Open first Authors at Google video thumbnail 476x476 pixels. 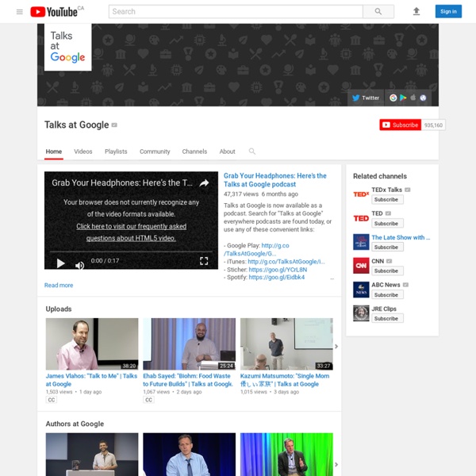tap(92, 455)
